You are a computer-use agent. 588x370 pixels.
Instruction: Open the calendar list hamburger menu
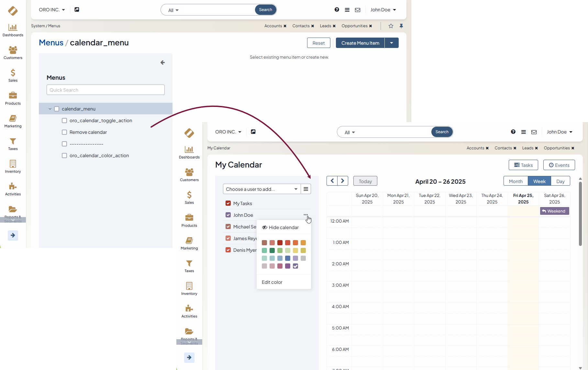(306, 189)
